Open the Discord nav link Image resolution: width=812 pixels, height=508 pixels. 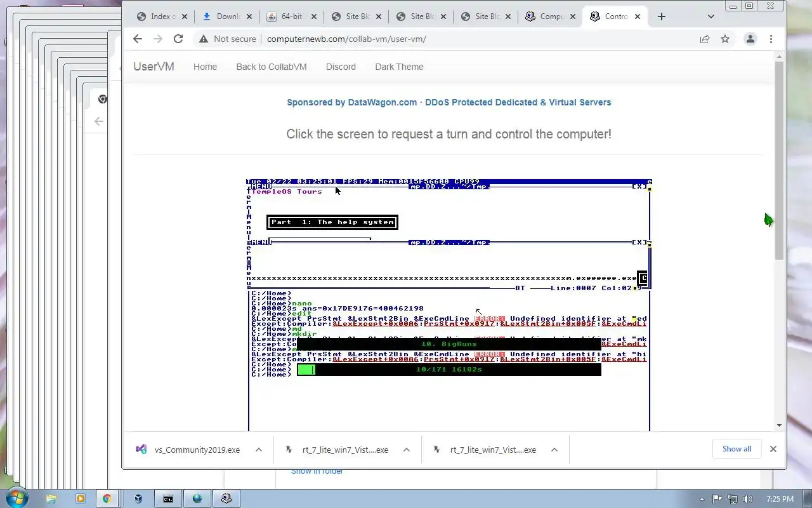coord(341,67)
